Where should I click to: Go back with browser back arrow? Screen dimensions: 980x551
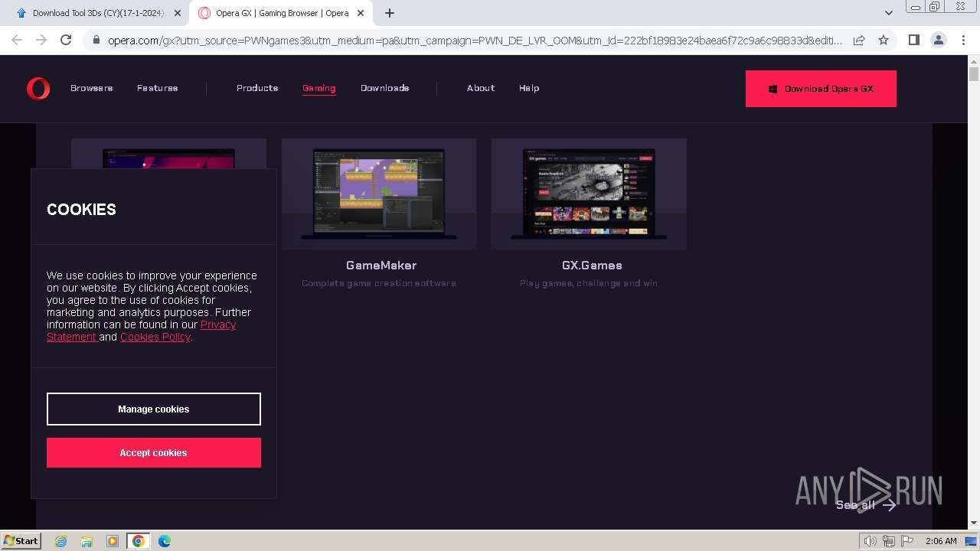(17, 40)
